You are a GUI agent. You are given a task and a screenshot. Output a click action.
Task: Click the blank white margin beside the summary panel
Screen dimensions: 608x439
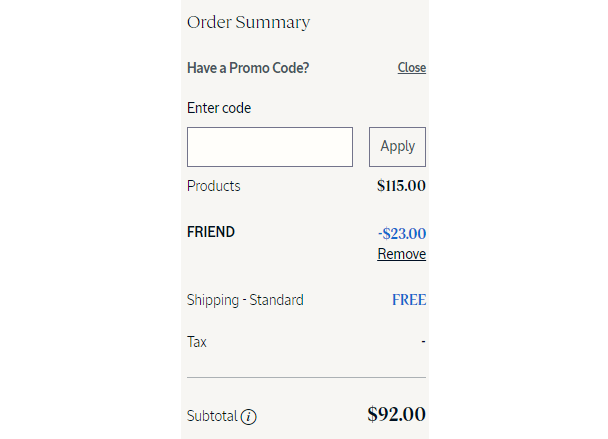point(518,220)
